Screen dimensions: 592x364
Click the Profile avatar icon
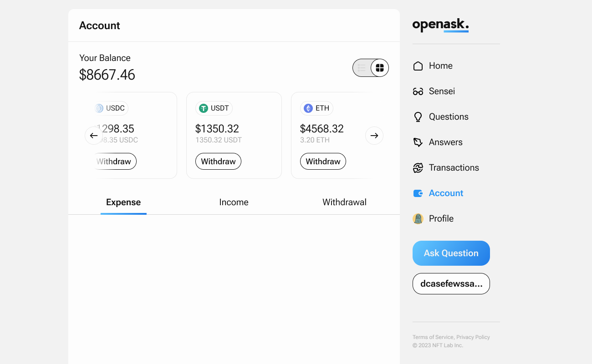418,218
